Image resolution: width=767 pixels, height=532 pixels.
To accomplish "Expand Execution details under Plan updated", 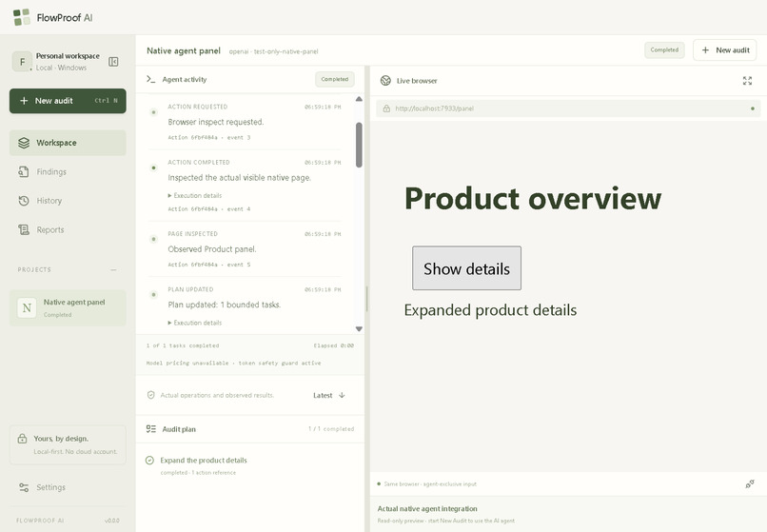I will [195, 323].
